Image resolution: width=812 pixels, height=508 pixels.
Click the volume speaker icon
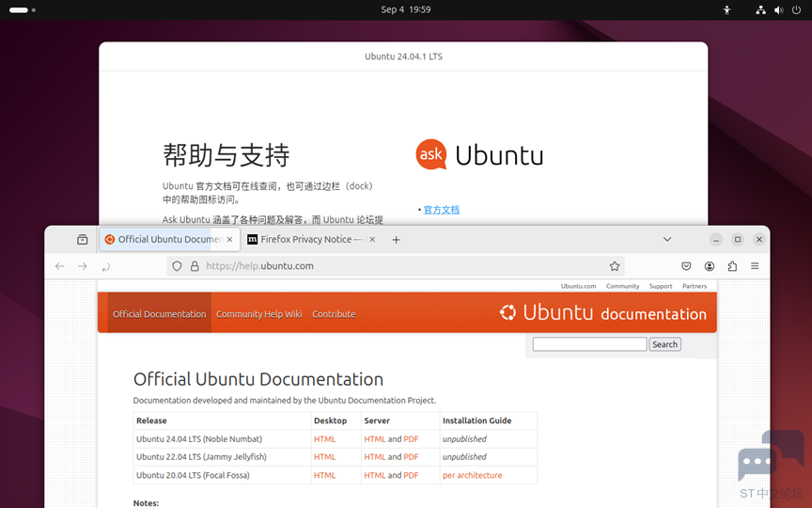pos(778,9)
